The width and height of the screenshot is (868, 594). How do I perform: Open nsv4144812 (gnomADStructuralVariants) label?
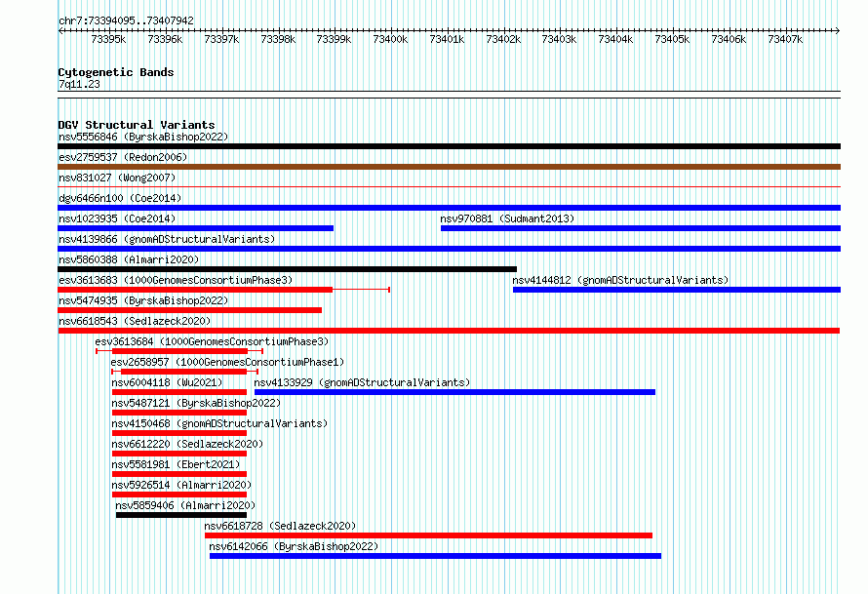[x=620, y=280]
